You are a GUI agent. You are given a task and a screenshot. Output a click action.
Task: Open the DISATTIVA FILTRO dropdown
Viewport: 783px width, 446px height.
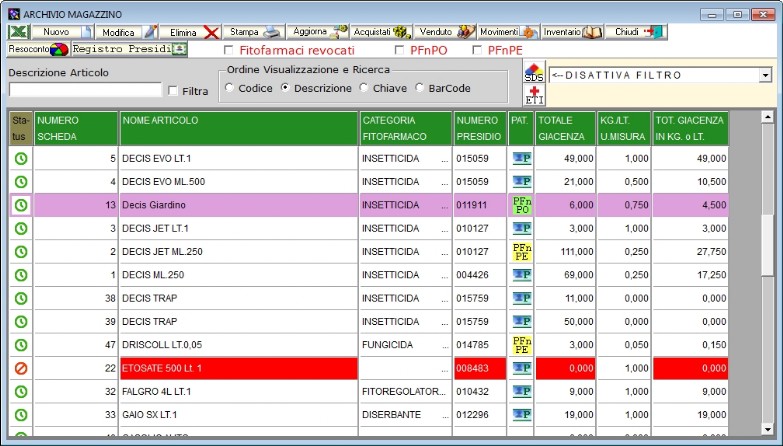[766, 75]
